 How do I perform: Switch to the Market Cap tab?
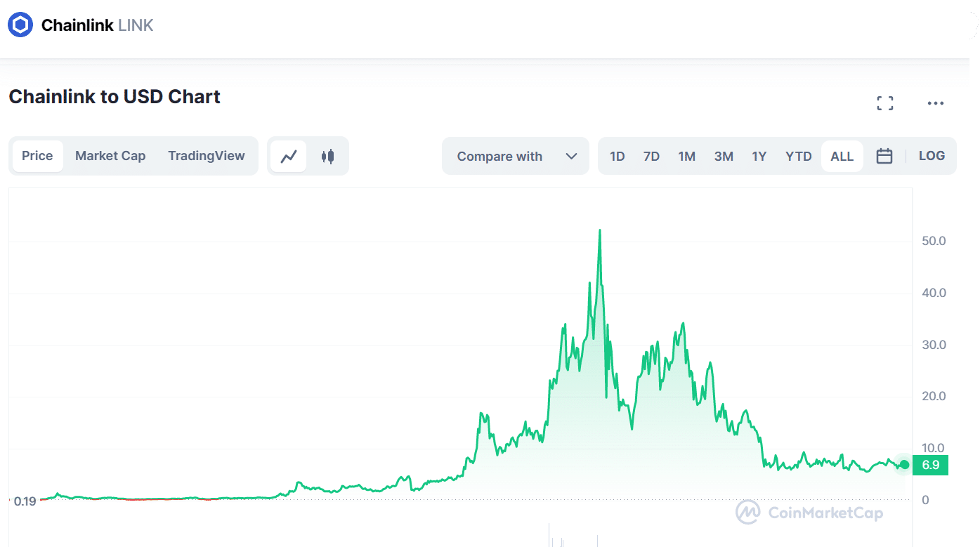110,156
